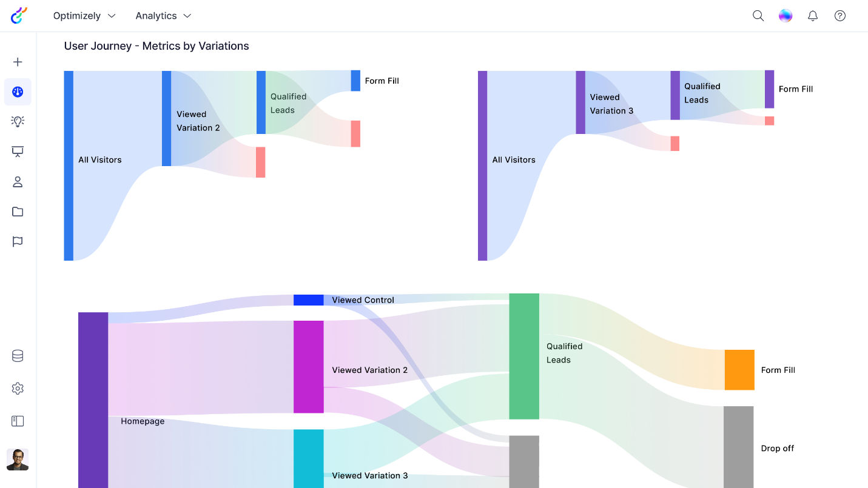Open the person audience icon in sidebar
This screenshot has width=868, height=488.
18,182
